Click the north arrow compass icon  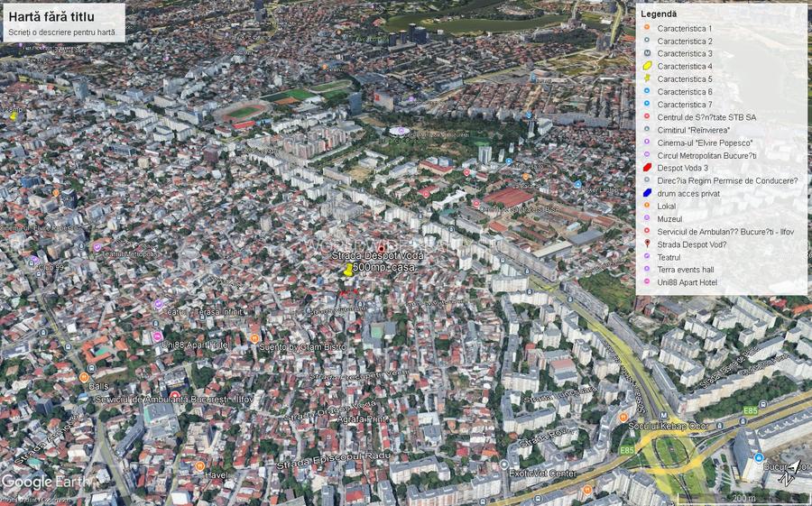pos(790,473)
